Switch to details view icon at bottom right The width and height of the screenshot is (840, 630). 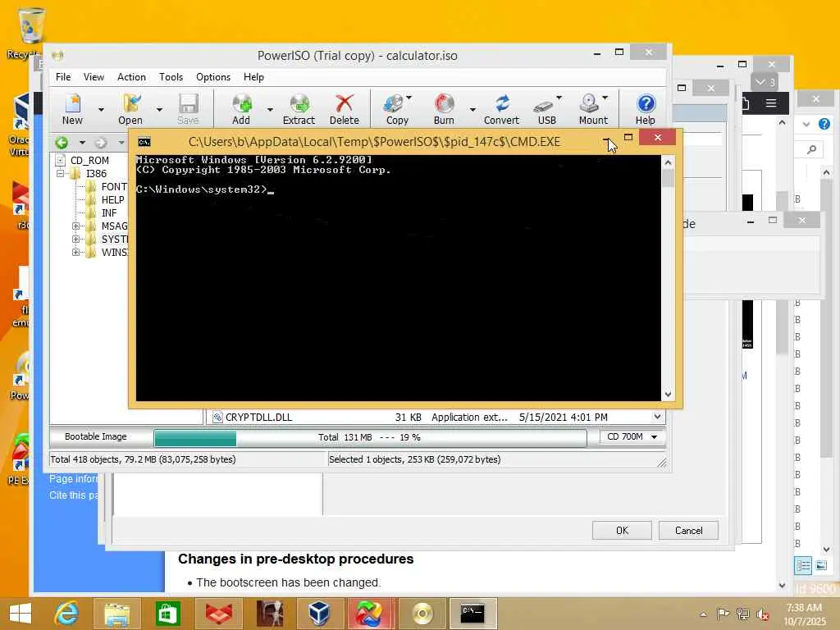click(x=803, y=565)
